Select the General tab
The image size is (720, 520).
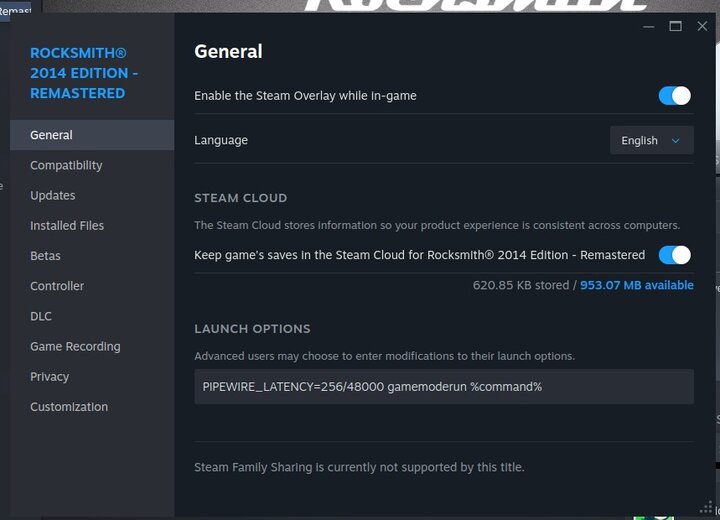click(51, 135)
